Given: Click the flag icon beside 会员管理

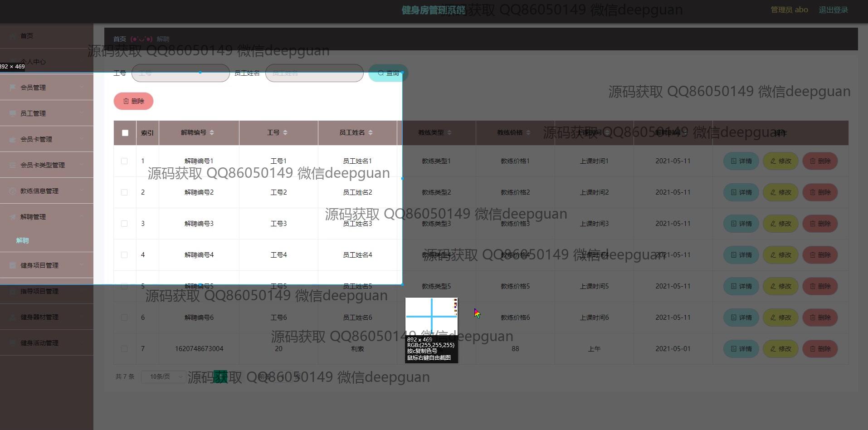Looking at the screenshot, I should click(13, 88).
